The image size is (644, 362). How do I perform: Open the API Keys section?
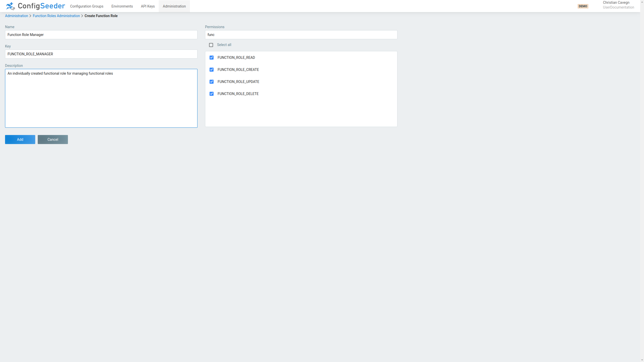click(x=148, y=6)
